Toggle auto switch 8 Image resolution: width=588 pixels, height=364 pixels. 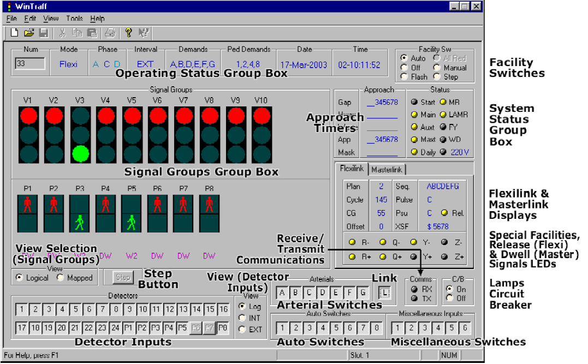(x=377, y=327)
